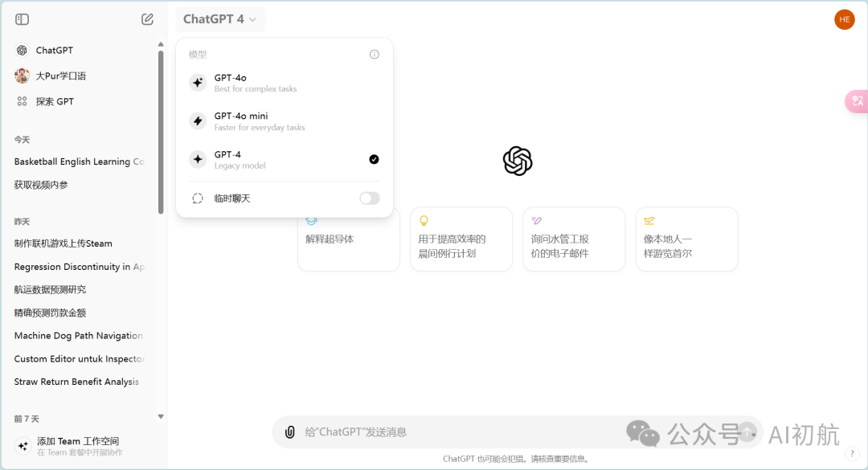Click 添加 Team 工作空间 button
This screenshot has width=868, height=470.
(x=77, y=446)
